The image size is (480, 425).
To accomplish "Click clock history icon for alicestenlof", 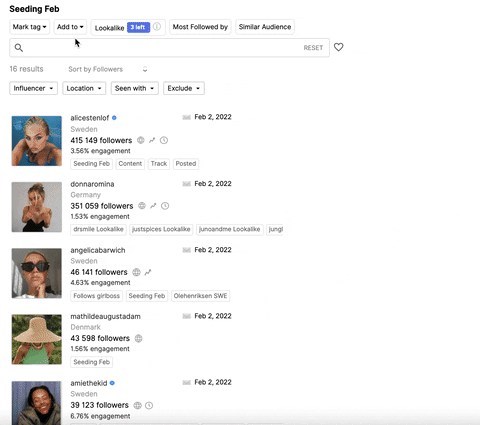I will coord(164,140).
